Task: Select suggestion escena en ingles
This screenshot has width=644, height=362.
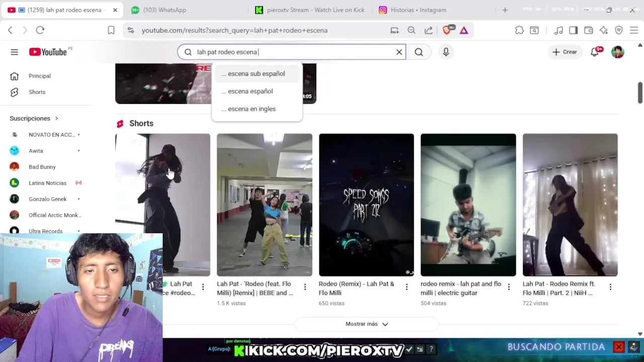Action: click(257, 109)
